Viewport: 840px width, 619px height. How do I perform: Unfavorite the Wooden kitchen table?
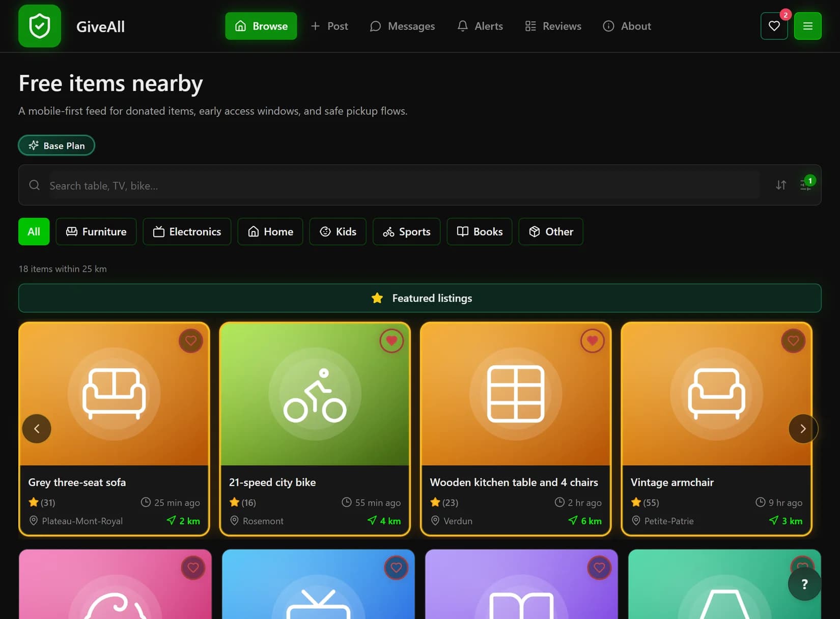point(592,341)
